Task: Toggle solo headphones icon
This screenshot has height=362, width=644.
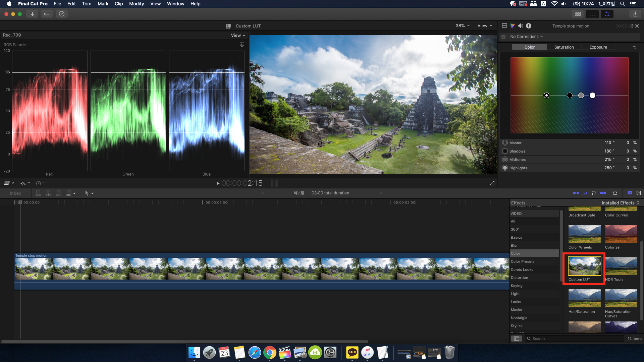Action: coord(594,193)
